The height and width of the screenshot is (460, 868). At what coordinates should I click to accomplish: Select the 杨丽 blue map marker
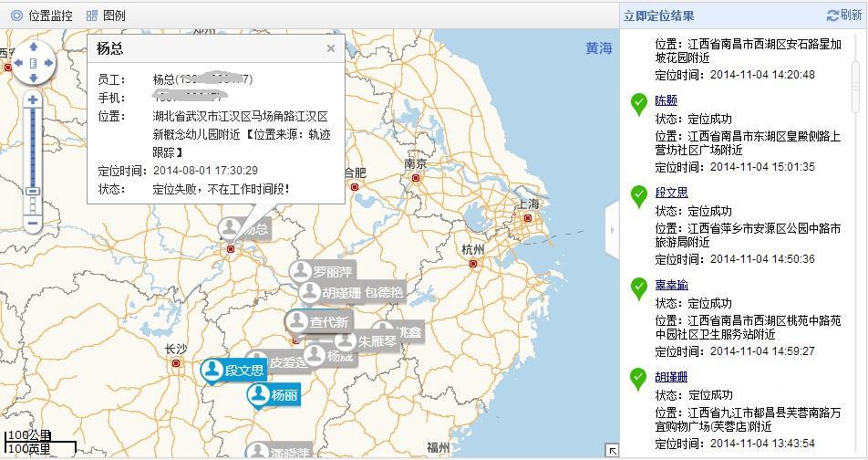pos(274,395)
